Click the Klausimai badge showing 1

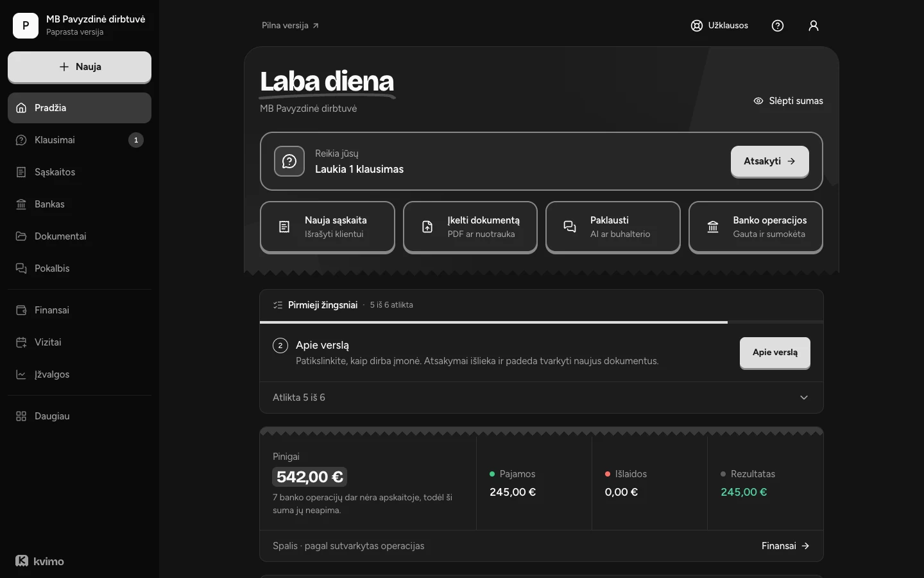tap(136, 140)
